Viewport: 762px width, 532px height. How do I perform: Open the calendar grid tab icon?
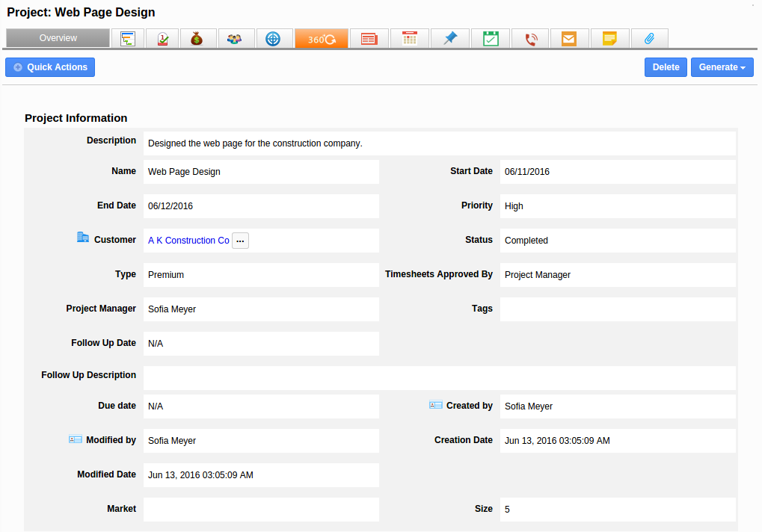coord(410,38)
